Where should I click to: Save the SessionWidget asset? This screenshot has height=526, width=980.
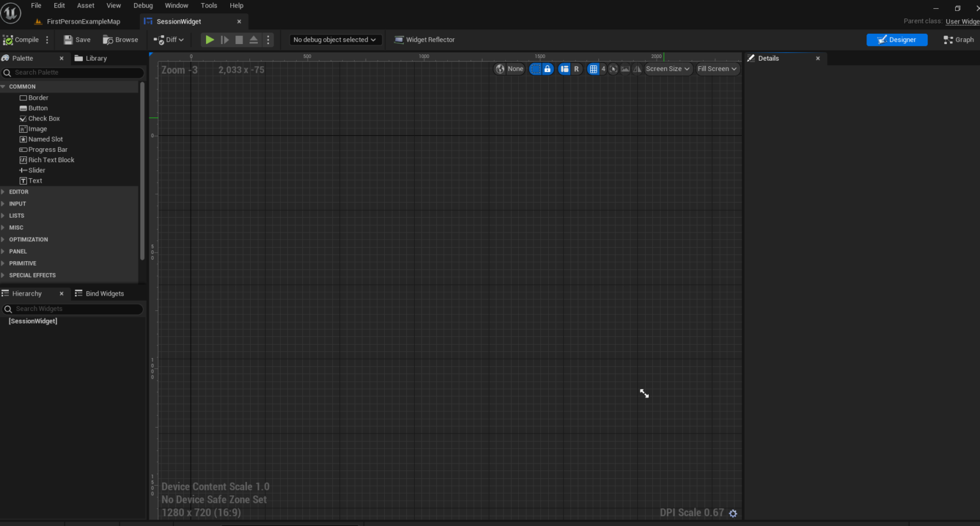(x=76, y=40)
